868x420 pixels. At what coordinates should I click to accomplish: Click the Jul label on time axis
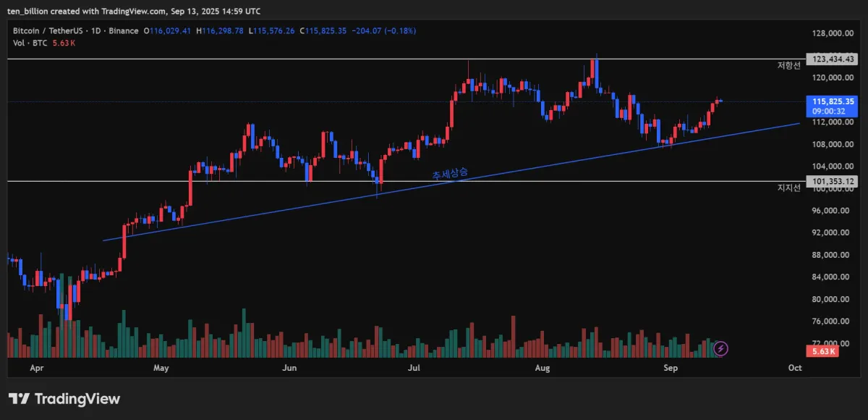point(414,368)
